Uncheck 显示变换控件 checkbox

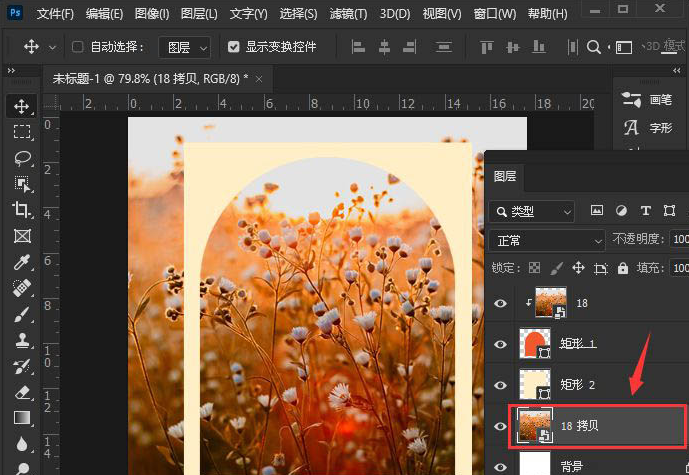click(234, 47)
